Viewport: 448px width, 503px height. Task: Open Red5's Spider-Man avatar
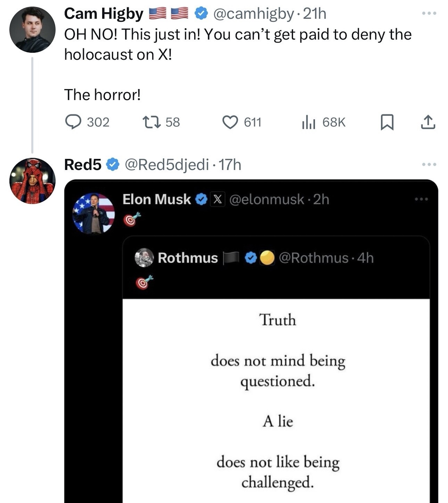click(x=32, y=181)
